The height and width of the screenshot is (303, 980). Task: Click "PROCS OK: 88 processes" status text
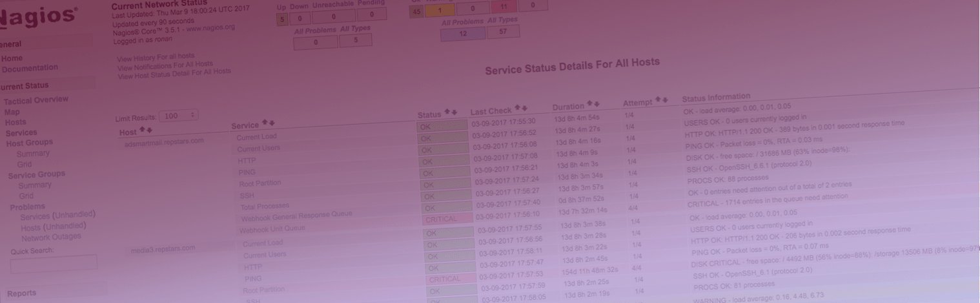click(728, 178)
